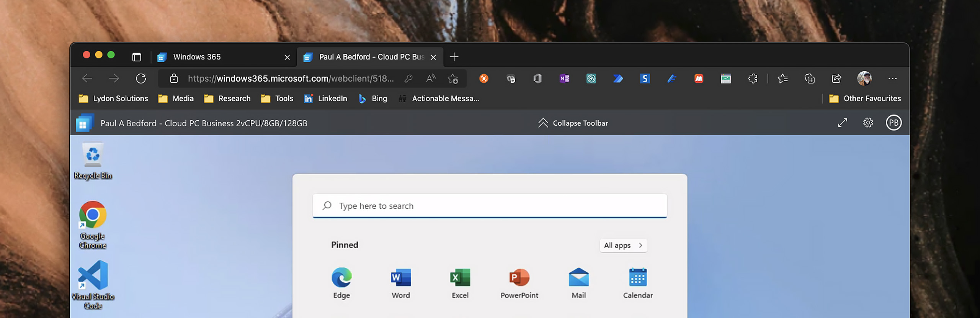Open the Lydon Solutions favourites folder

pyautogui.click(x=113, y=98)
